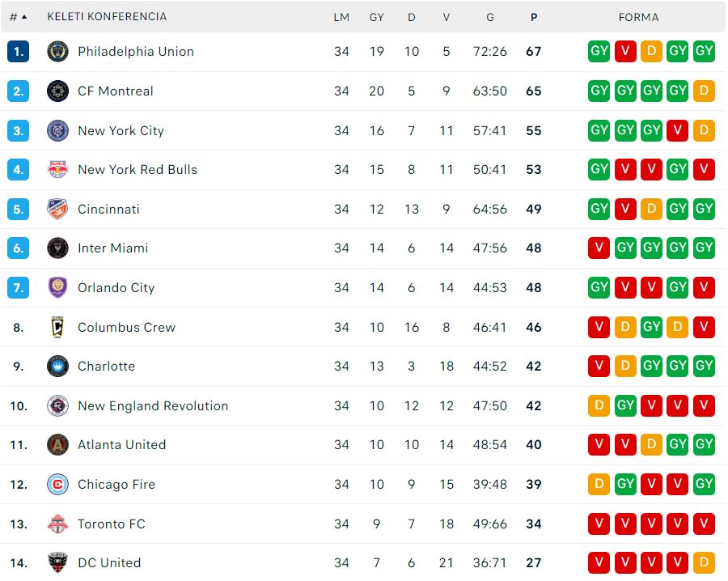
Task: Click Charlotte's orange D form badge
Action: [625, 366]
